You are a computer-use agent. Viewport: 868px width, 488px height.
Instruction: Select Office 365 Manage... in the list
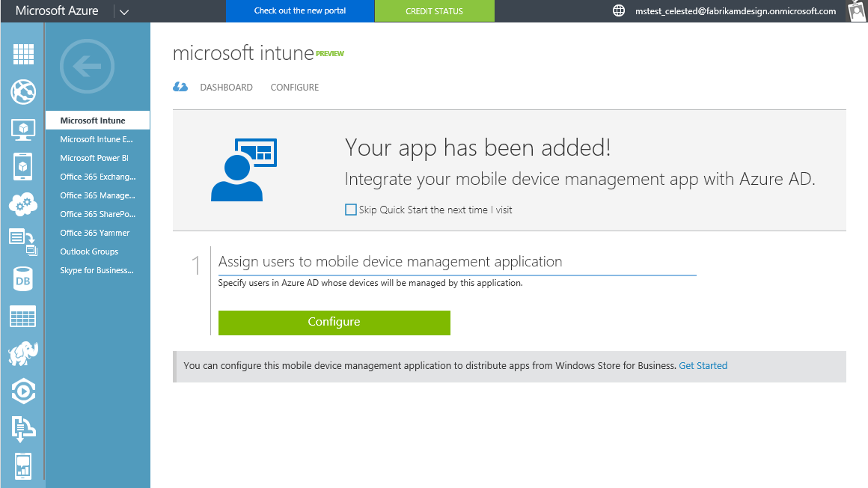click(x=97, y=195)
